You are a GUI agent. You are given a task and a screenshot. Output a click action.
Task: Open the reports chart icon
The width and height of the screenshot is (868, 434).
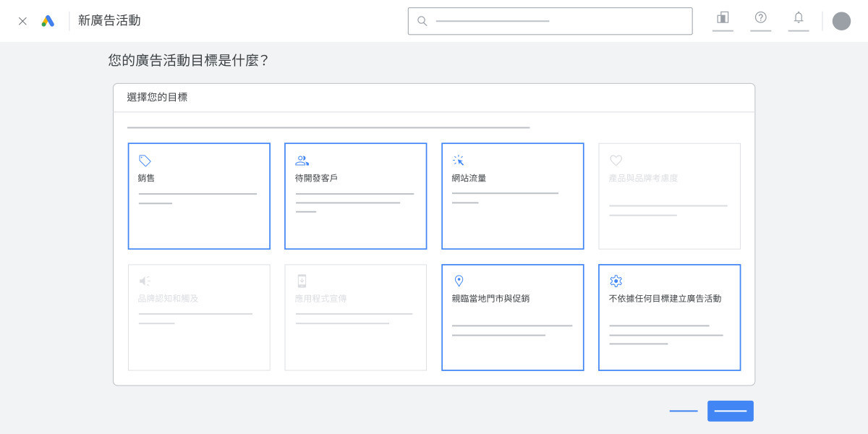(723, 18)
